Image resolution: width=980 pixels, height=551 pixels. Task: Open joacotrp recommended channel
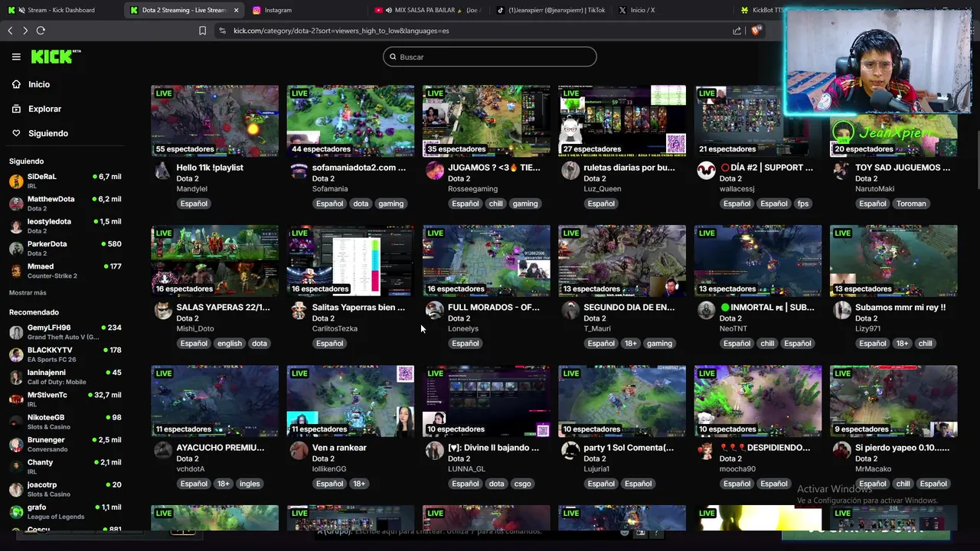pyautogui.click(x=65, y=489)
